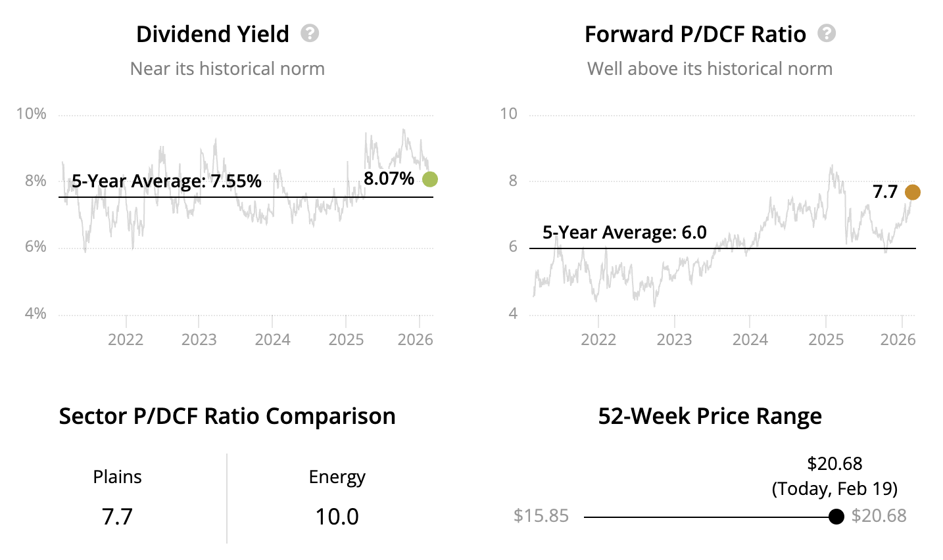Click the 'Near its historical norm' subtitle
The image size is (943, 560).
(227, 69)
